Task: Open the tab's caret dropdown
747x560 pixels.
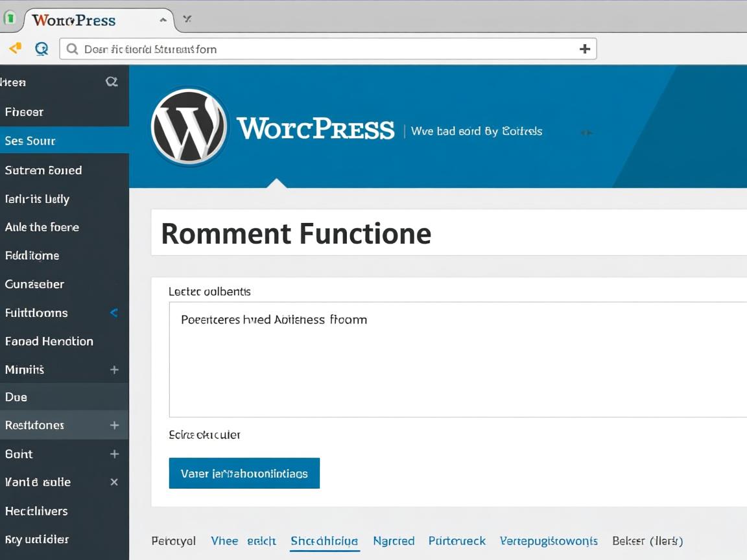Action: 163,20
